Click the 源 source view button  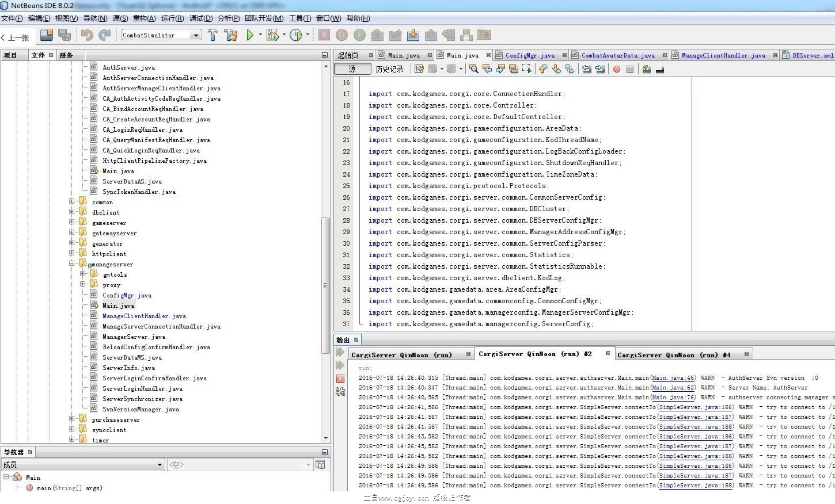(352, 69)
